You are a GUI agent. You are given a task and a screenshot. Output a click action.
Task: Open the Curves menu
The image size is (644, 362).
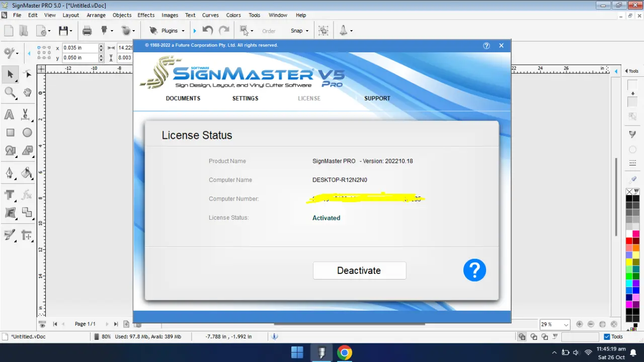click(210, 15)
